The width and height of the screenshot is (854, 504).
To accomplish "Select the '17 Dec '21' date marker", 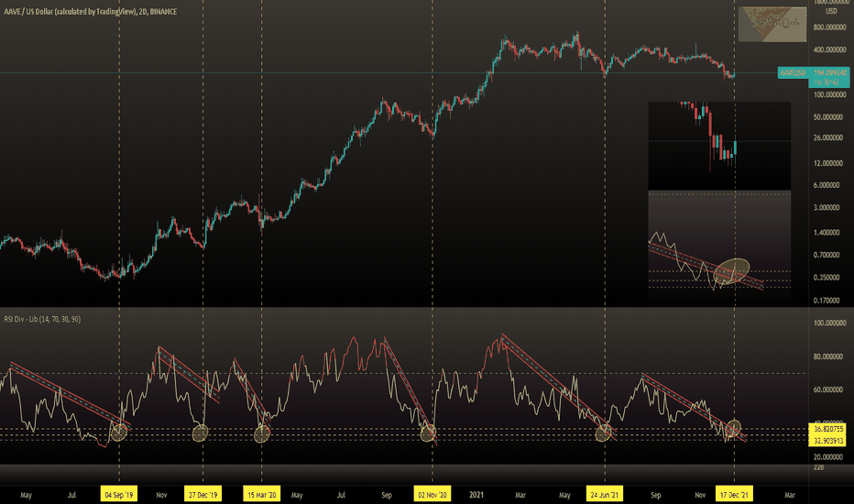I will point(734,495).
